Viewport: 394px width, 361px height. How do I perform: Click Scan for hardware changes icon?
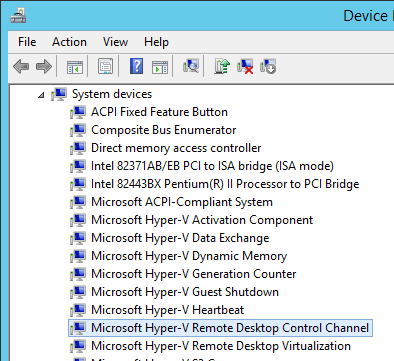point(191,66)
